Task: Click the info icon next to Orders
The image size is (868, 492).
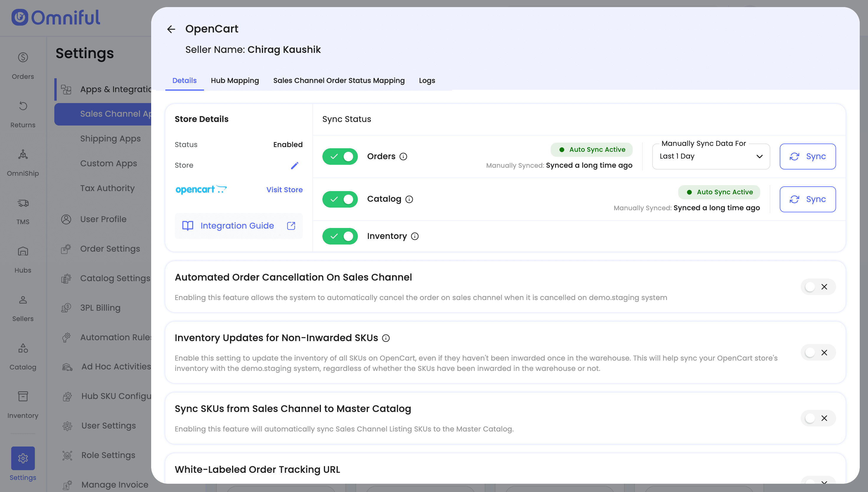Action: 403,157
